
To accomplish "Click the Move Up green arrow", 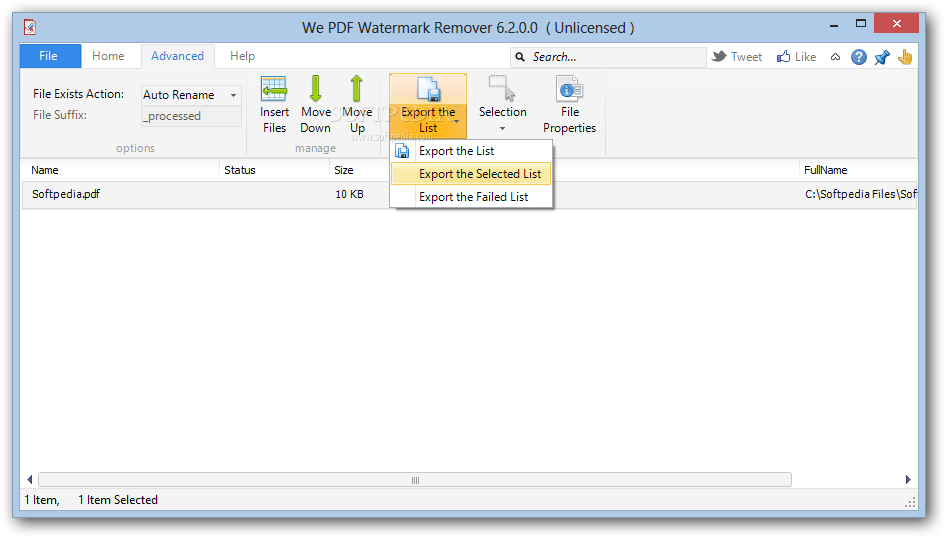I will coord(357,89).
